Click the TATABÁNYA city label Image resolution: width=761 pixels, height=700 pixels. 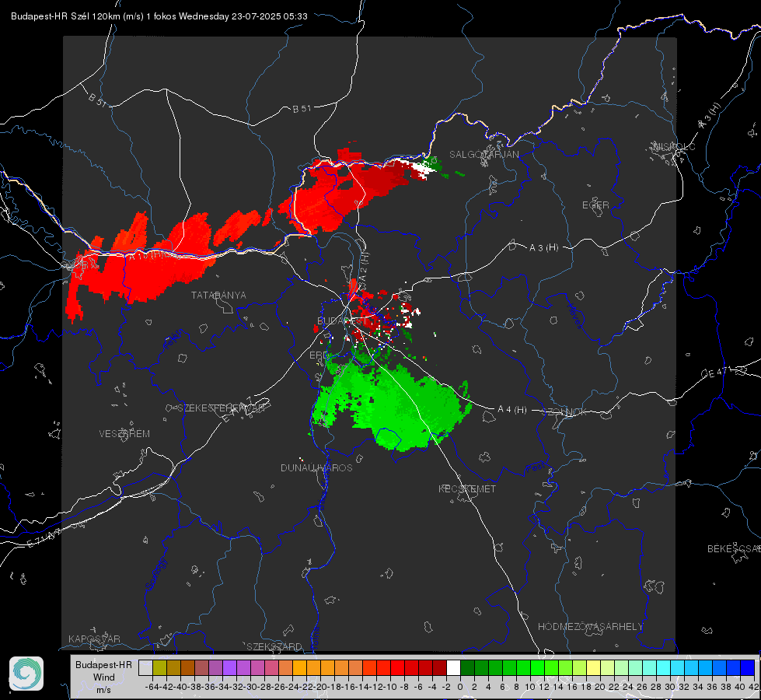(218, 295)
